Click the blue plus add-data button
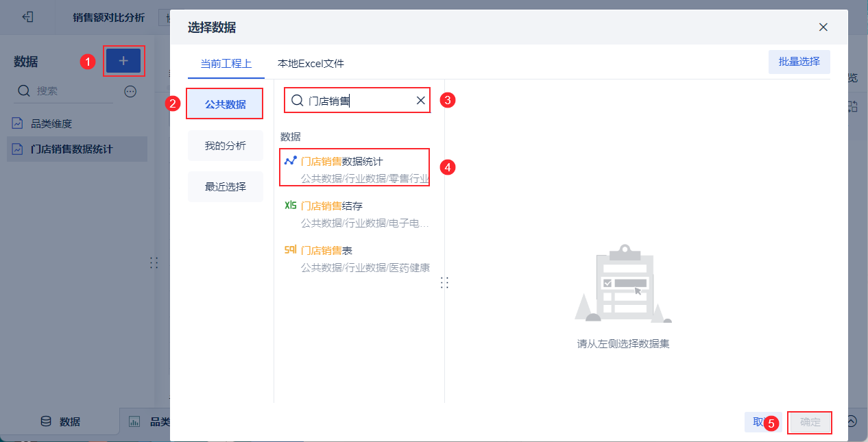This screenshot has height=442, width=868. 123,61
